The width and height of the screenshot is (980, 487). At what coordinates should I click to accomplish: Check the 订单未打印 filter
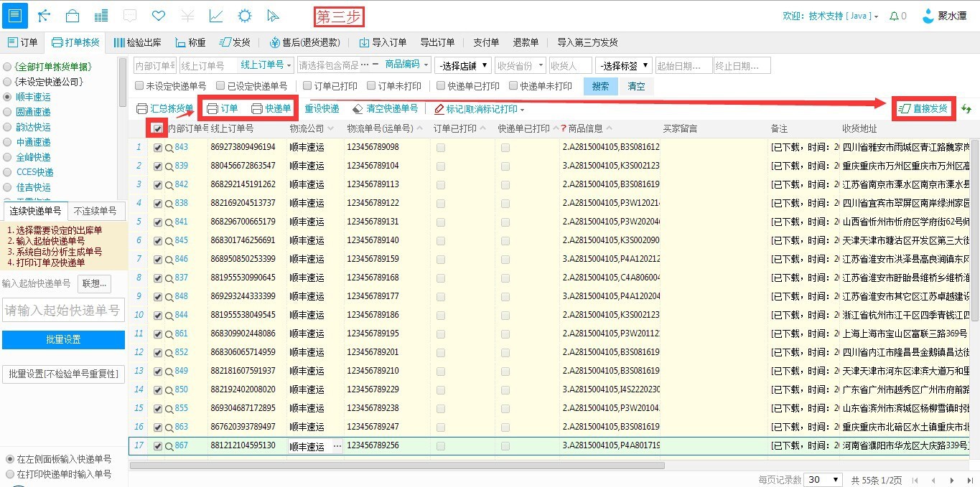coord(371,86)
